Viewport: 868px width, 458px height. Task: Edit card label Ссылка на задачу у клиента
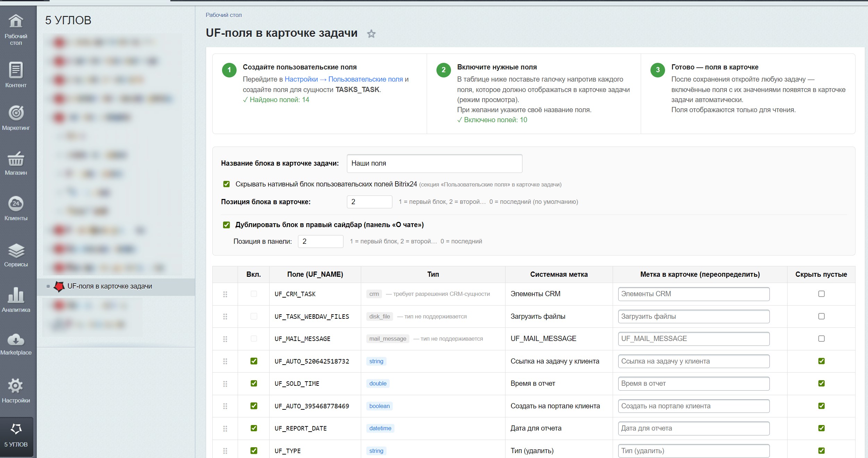click(x=694, y=361)
